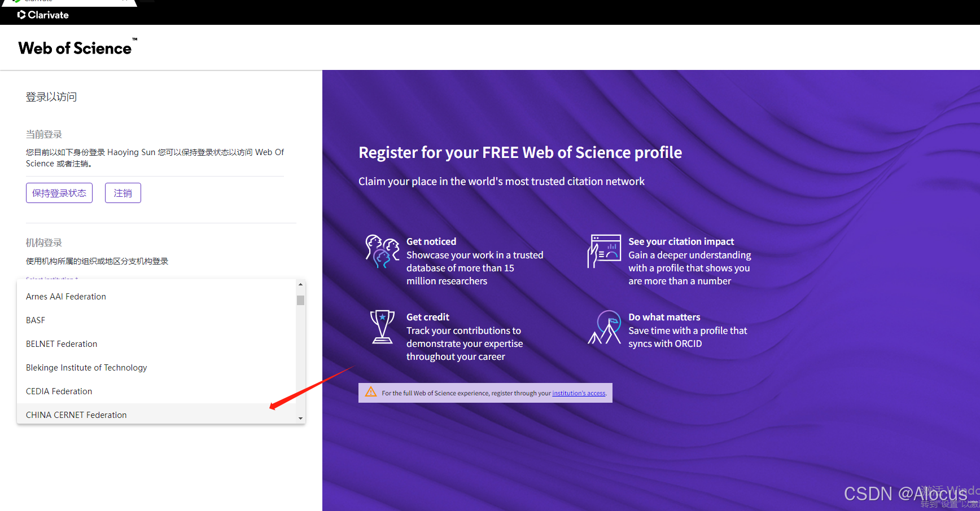This screenshot has width=980, height=511.
Task: Click the 登录以访问 title text
Action: click(x=51, y=97)
